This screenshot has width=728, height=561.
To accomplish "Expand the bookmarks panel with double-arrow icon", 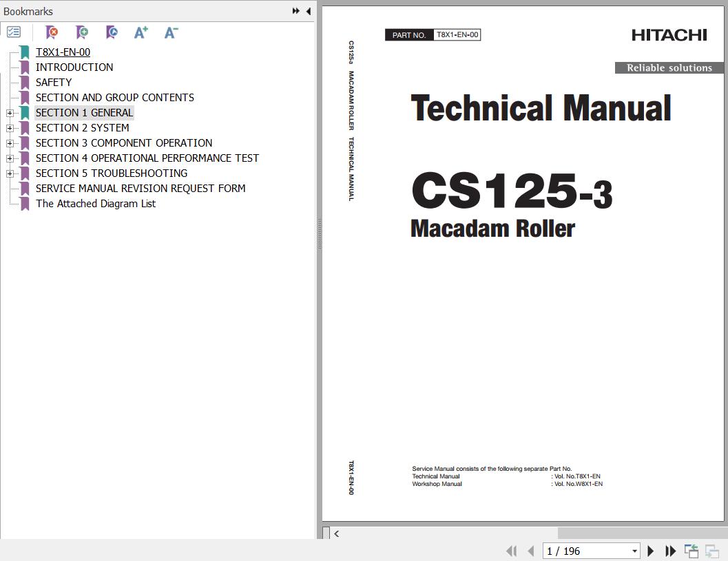I will point(295,11).
